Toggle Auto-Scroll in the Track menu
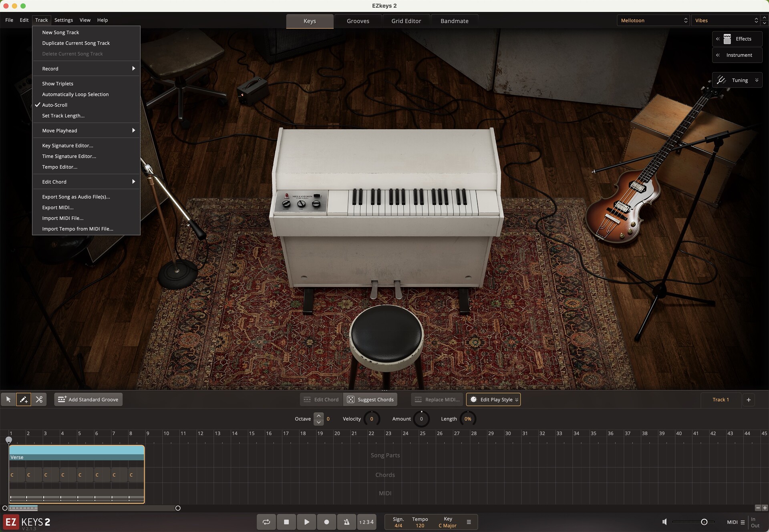 pos(55,105)
